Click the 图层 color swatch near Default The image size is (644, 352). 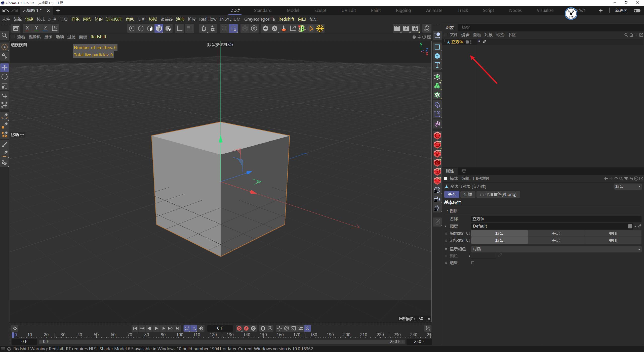630,226
